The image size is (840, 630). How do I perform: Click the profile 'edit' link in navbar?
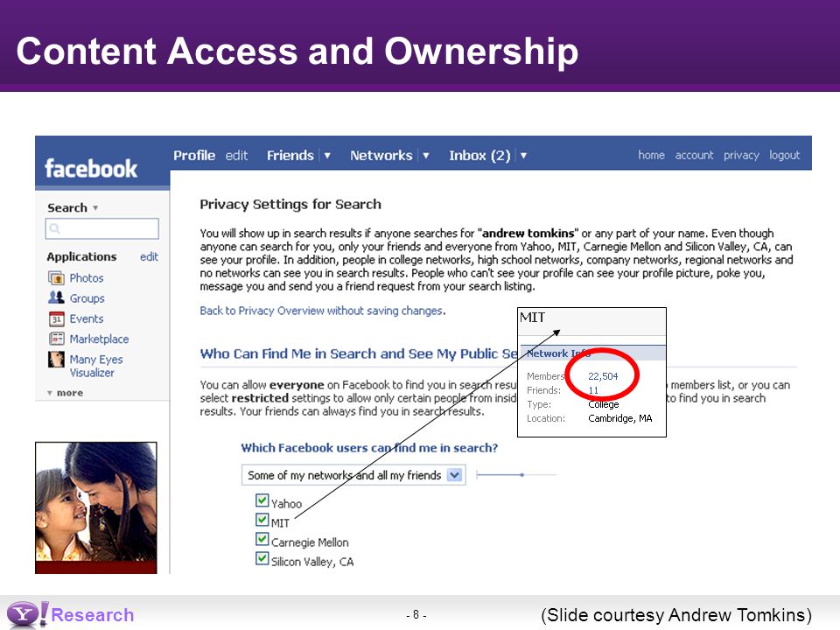point(236,156)
